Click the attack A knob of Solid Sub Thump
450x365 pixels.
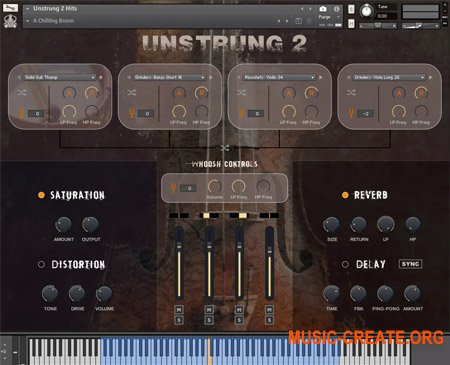[x=69, y=93]
